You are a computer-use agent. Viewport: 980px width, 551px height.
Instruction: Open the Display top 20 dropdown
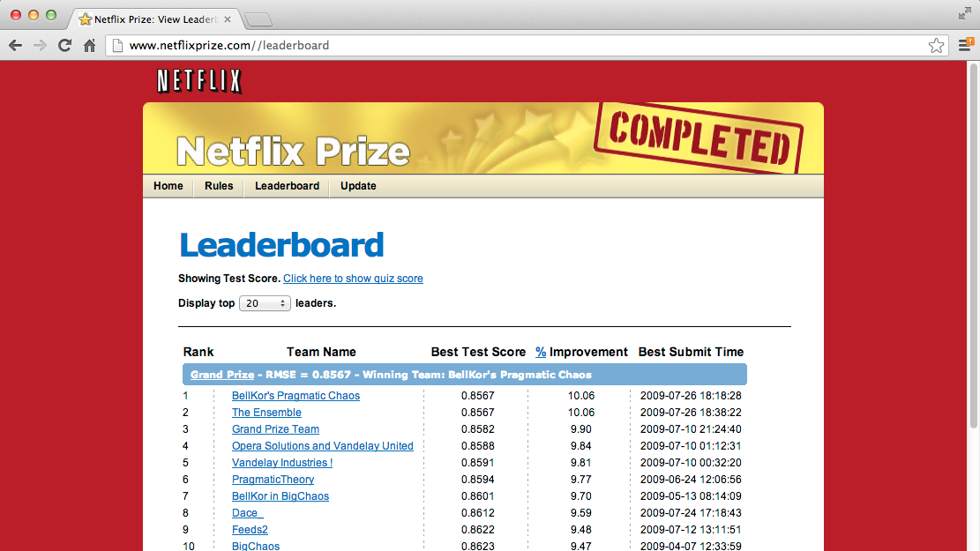[265, 303]
